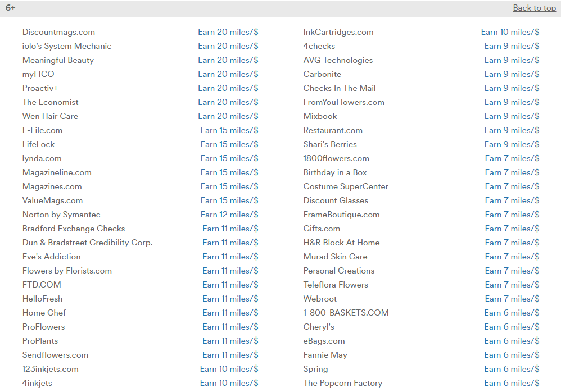Click the Carbonite store name
Image resolution: width=561 pixels, height=392 pixels.
(x=322, y=74)
